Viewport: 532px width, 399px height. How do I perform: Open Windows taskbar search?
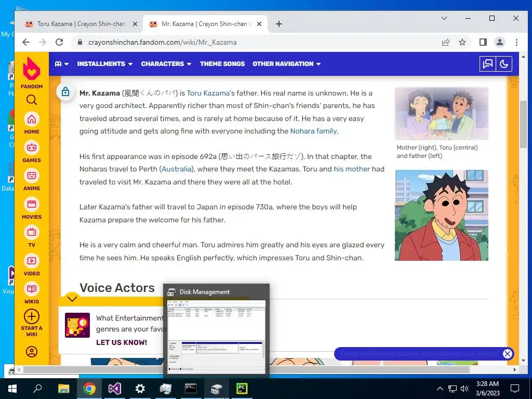(37, 389)
